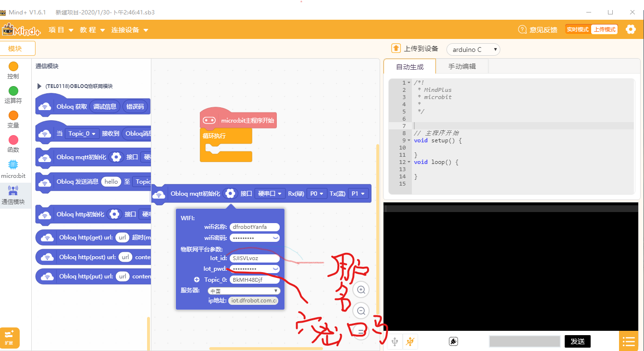The image size is (644, 351).
Task: Expand the (TEL0118)OBLOQ物联网模块 section triangle
Action: click(39, 86)
